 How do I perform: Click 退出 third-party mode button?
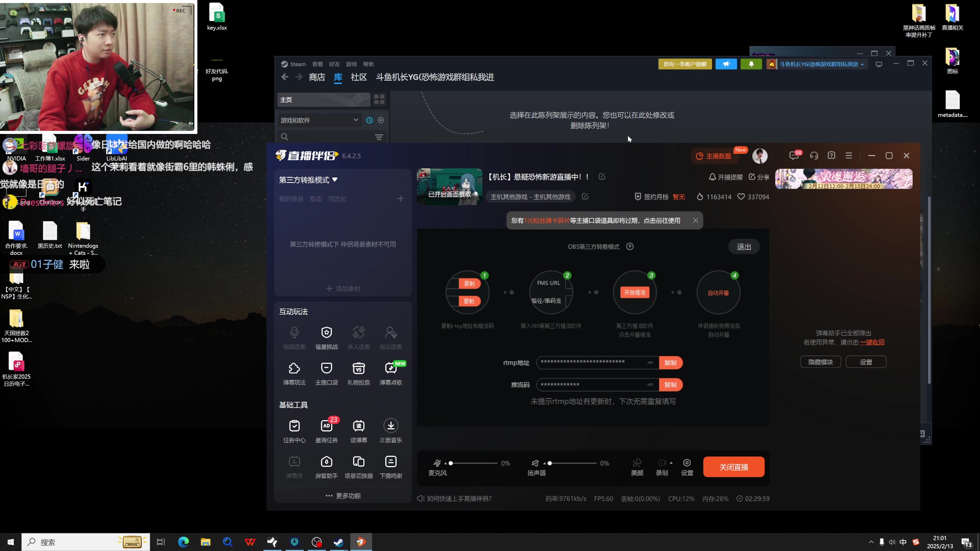pos(744,247)
